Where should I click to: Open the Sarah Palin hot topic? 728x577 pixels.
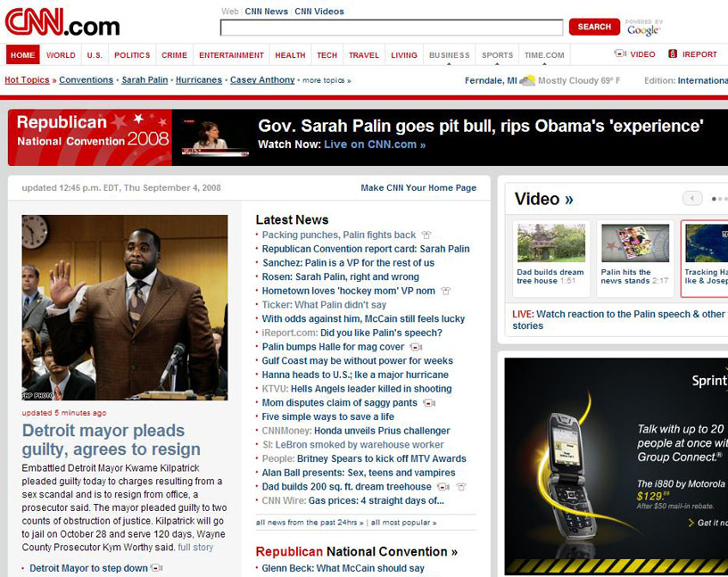click(x=145, y=80)
